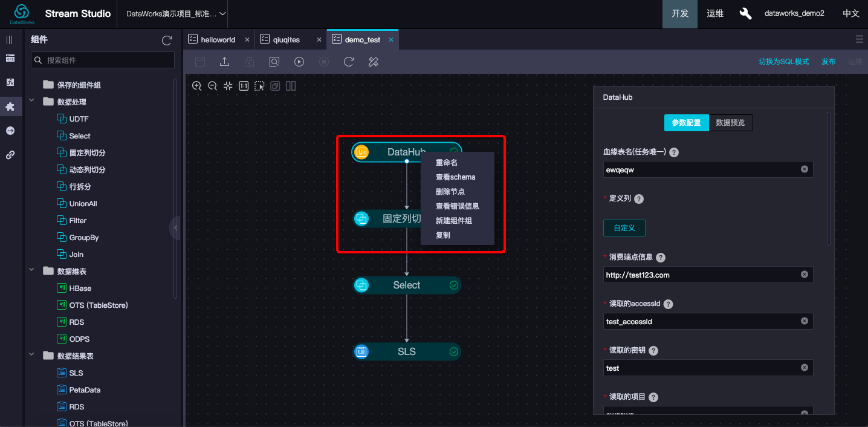868x427 pixels.
Task: Click the 切换为SQL模式 link
Action: pos(784,62)
